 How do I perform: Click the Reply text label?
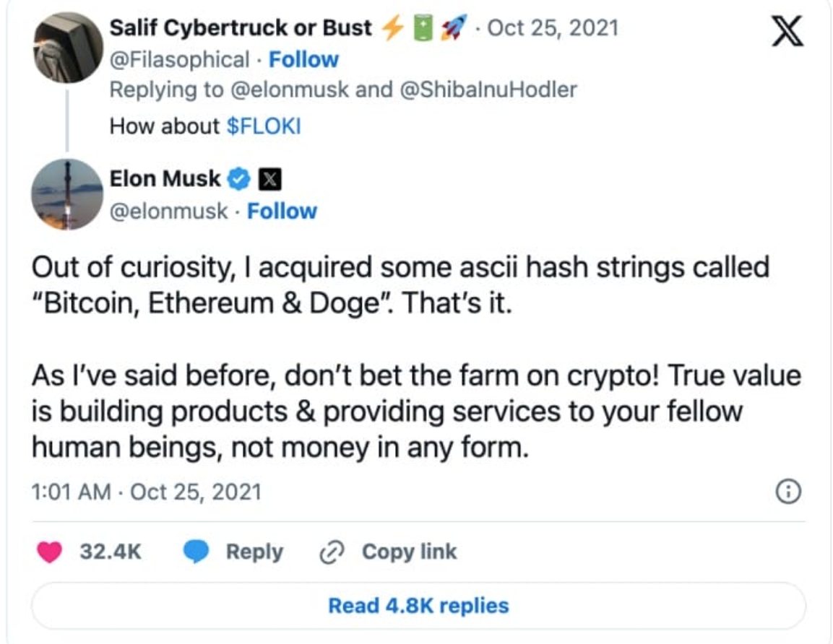point(254,552)
